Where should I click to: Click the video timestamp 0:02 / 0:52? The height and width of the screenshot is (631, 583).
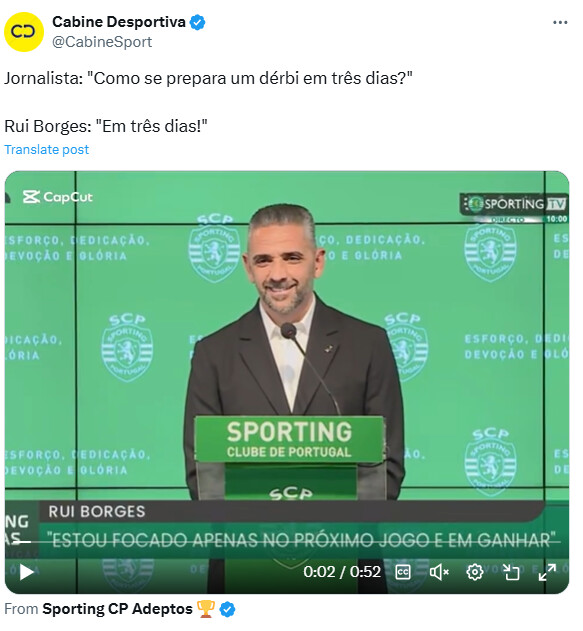pos(342,572)
